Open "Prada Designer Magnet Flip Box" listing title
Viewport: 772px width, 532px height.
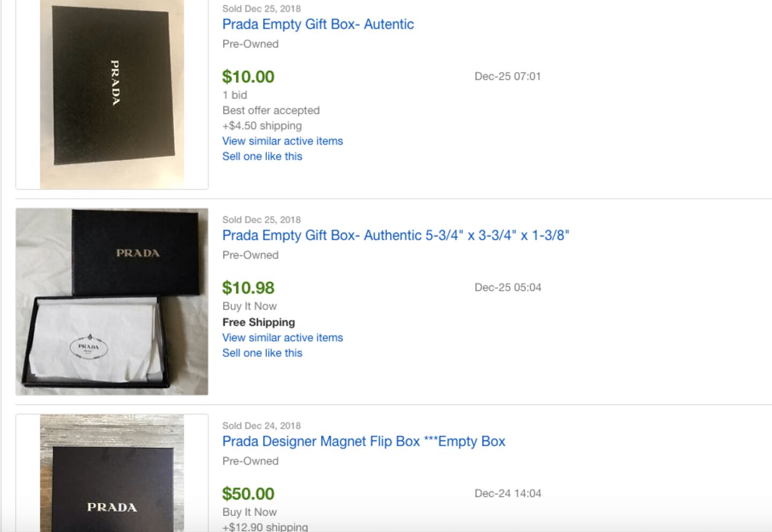pos(363,441)
